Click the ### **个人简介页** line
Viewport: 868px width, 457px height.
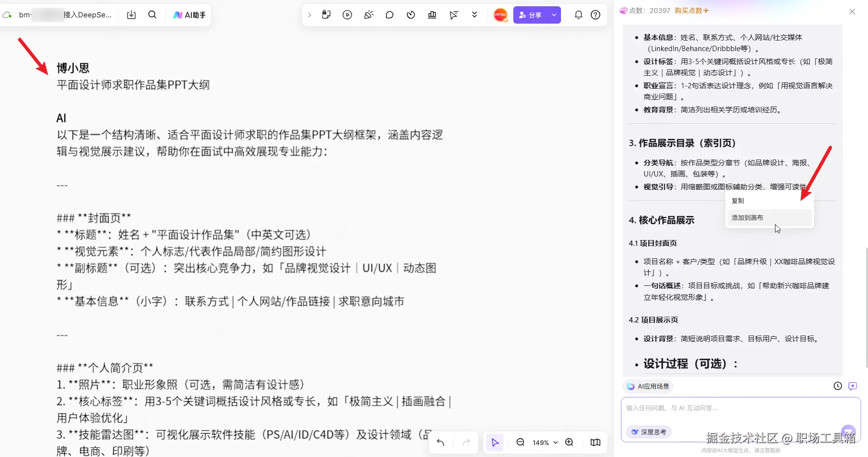[x=105, y=368]
